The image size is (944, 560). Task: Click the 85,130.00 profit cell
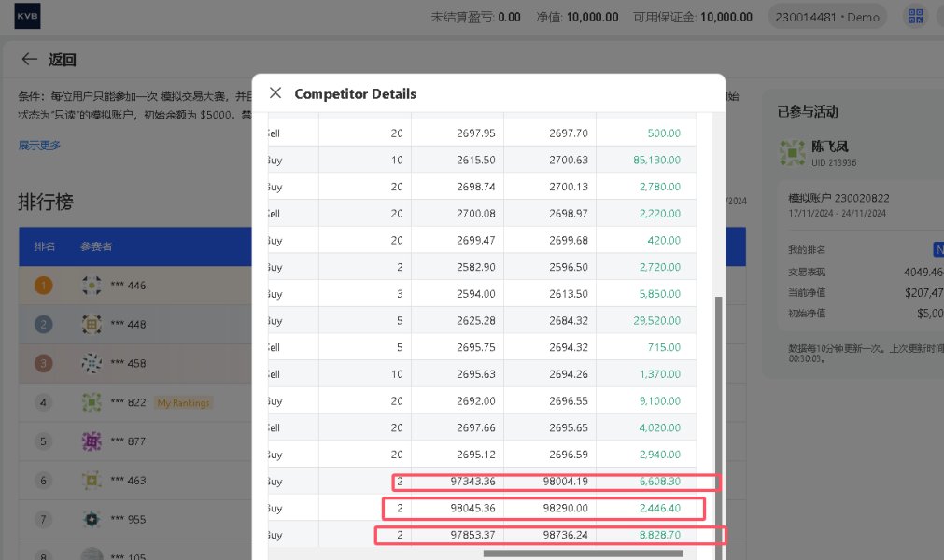[656, 161]
